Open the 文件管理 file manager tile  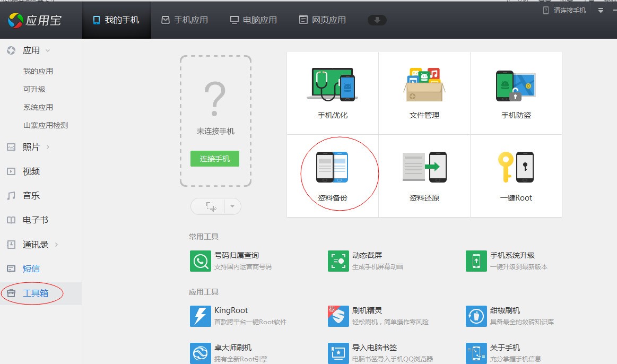click(x=424, y=93)
